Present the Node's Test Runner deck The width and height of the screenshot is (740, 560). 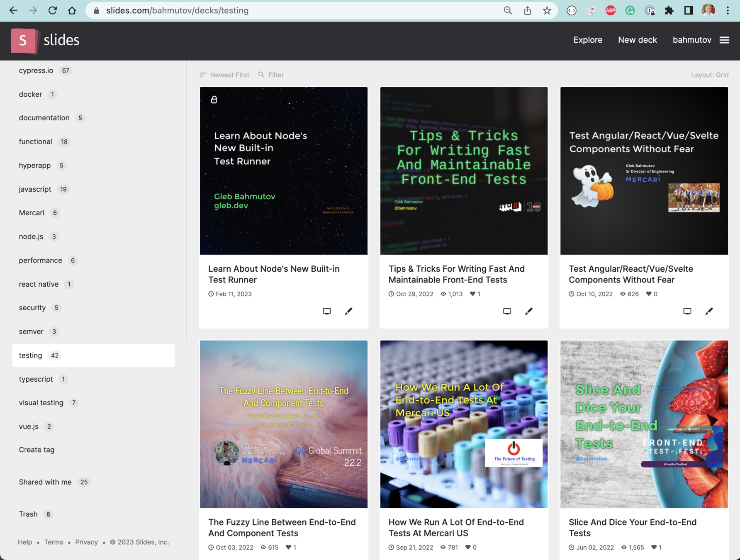pos(327,311)
